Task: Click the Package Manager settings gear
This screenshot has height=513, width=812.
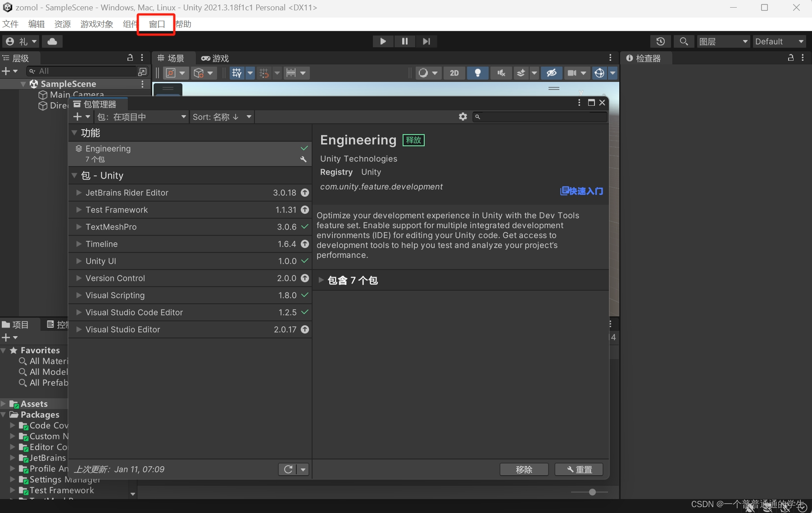Action: (x=463, y=117)
